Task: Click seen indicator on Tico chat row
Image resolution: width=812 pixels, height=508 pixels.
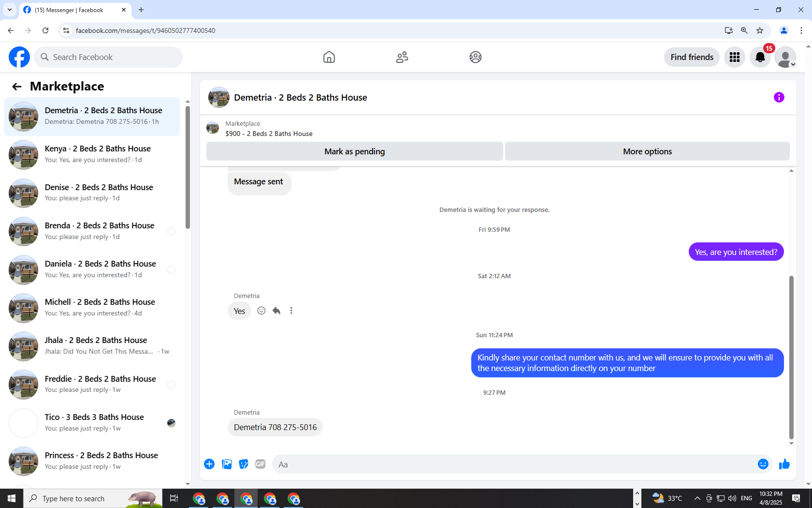Action: (x=171, y=423)
